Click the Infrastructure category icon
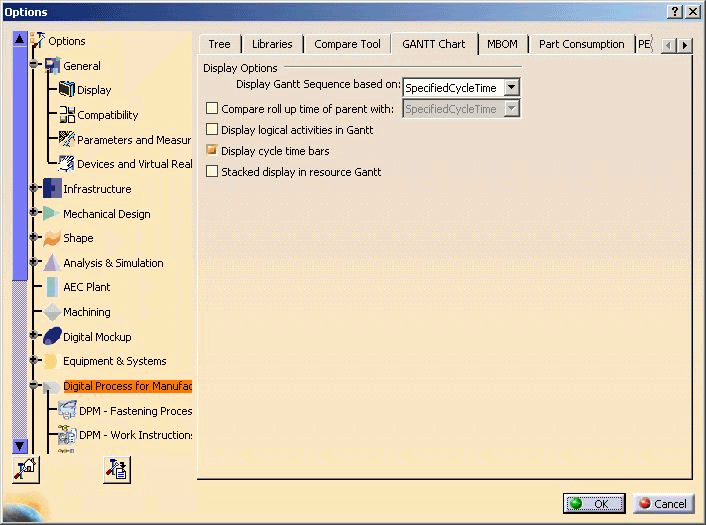Screen dimensions: 706x525 (x=52, y=189)
